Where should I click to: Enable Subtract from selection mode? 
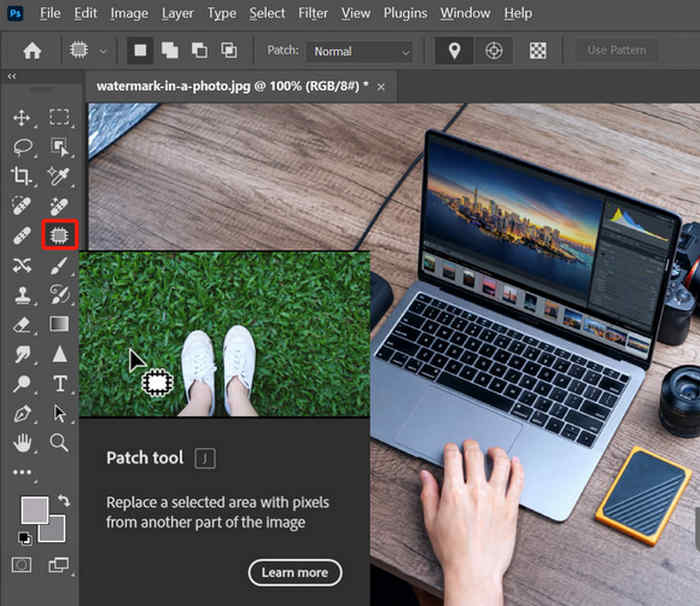point(199,50)
